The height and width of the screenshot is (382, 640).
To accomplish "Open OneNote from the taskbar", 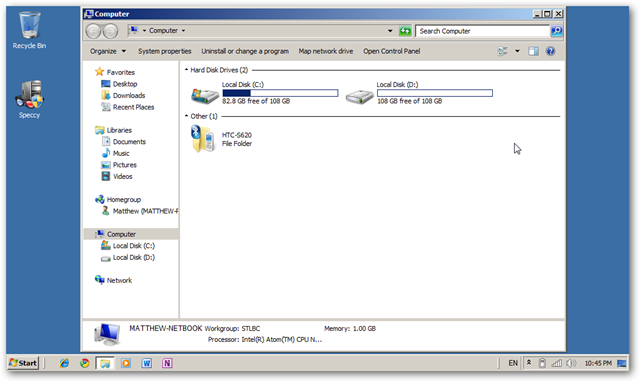I will coord(167,363).
